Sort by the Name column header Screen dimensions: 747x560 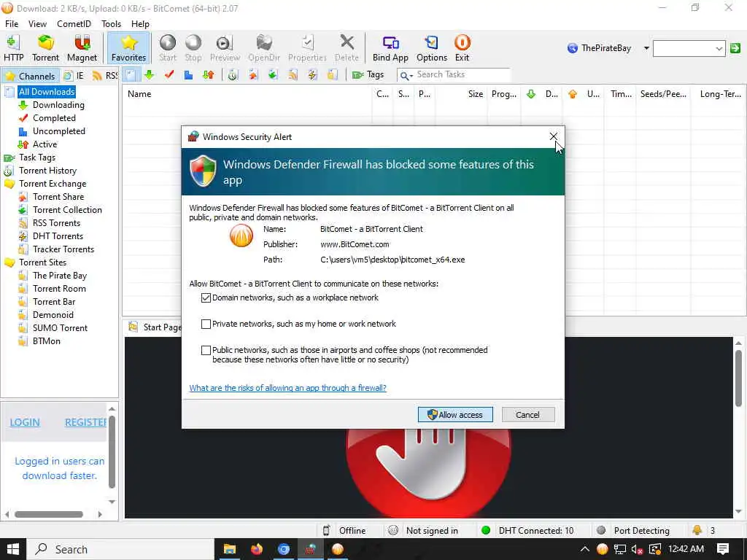(247, 94)
